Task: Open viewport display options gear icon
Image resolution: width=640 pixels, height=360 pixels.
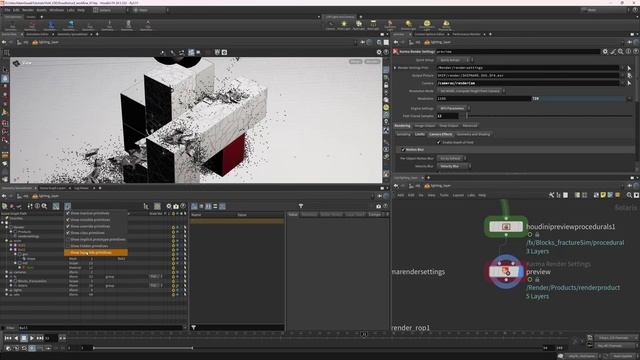Action: [x=379, y=52]
